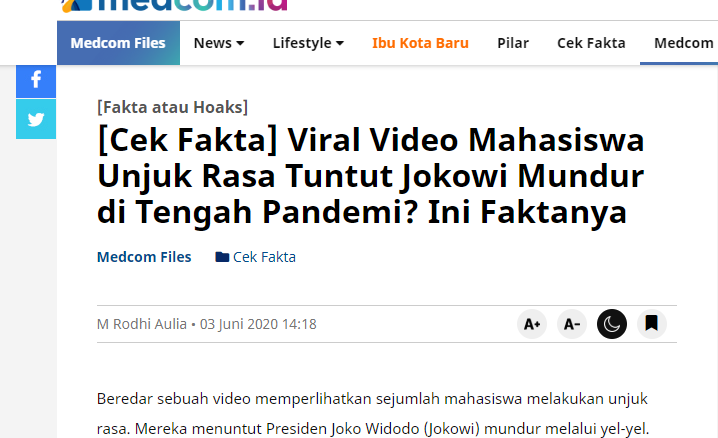Click the folder icon beside Cek Fakta
This screenshot has height=438, width=718.
click(222, 257)
